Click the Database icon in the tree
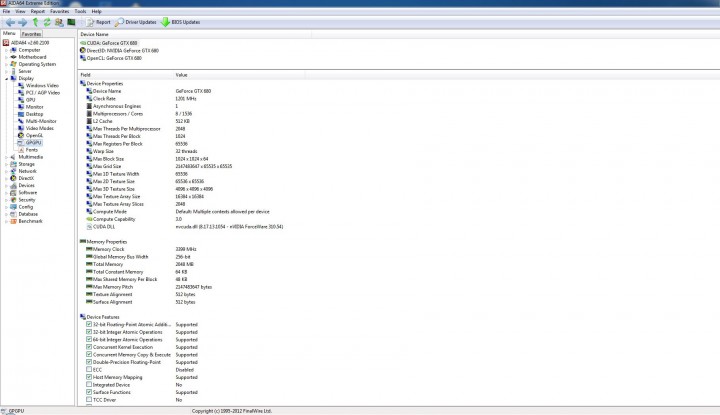 click(x=13, y=214)
